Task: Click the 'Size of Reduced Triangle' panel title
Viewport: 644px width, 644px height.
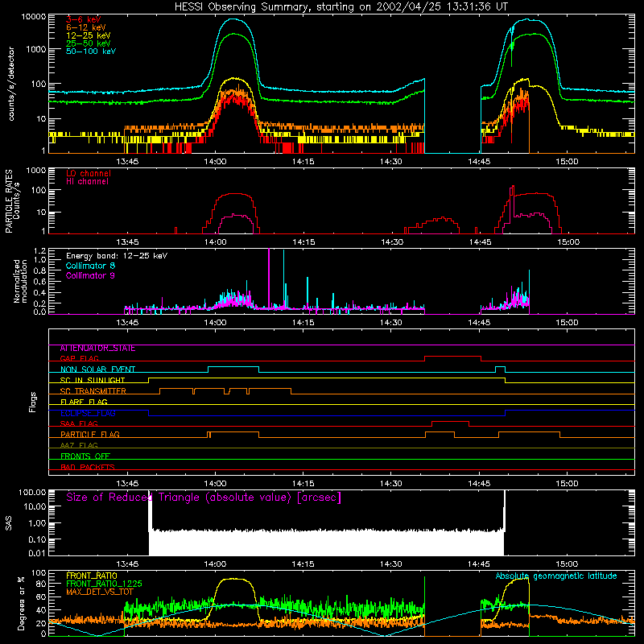Action: (x=204, y=497)
